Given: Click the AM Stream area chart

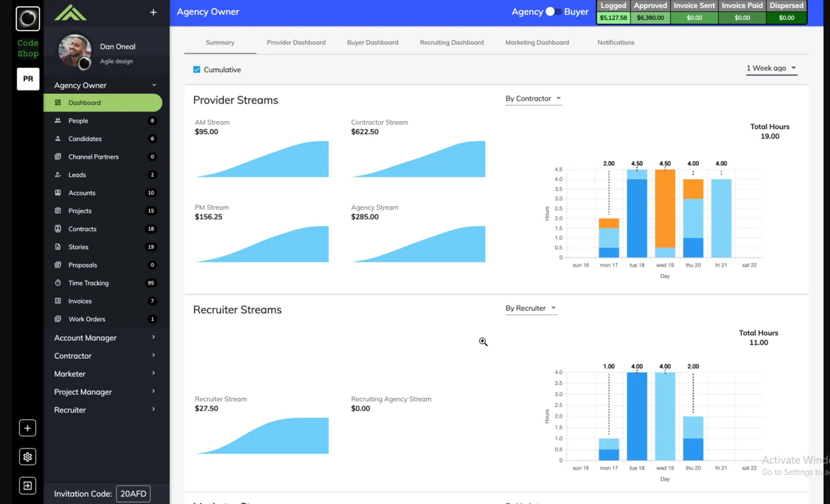Looking at the screenshot, I should [262, 159].
